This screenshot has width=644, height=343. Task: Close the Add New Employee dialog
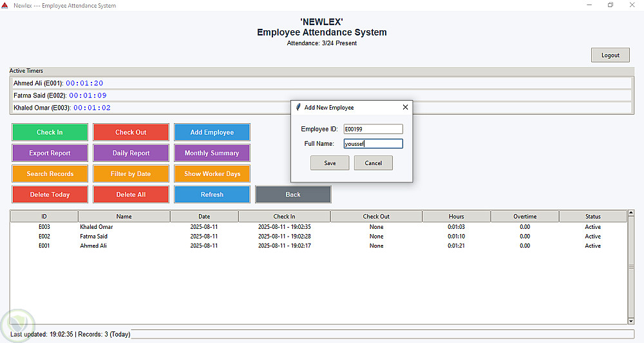click(x=405, y=107)
